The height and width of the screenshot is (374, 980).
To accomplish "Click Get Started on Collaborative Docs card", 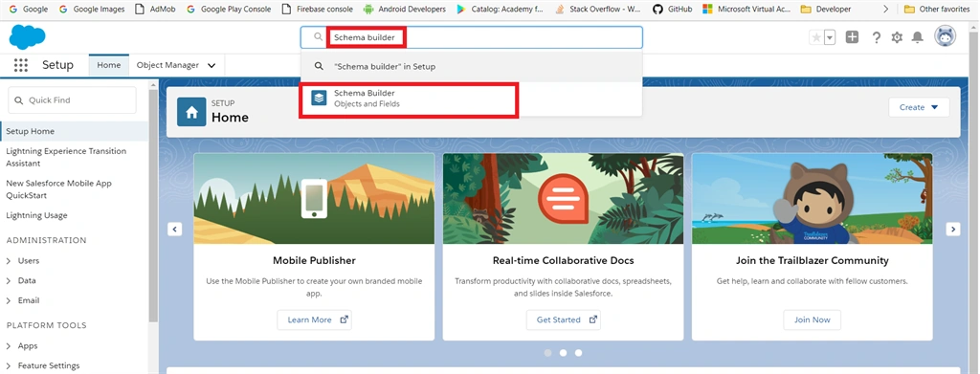I will click(x=563, y=319).
